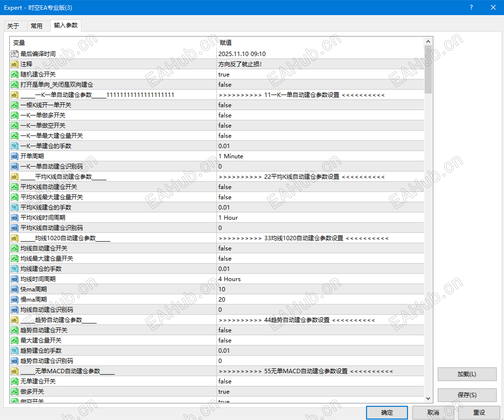Click integer icon beside 平均K线时间周期
504x420 pixels.
click(15, 218)
